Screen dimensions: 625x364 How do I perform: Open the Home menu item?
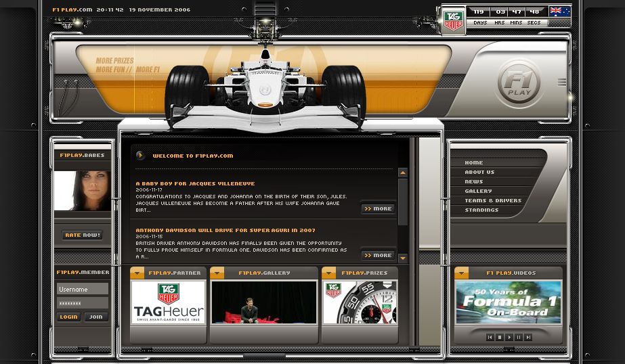click(x=474, y=162)
